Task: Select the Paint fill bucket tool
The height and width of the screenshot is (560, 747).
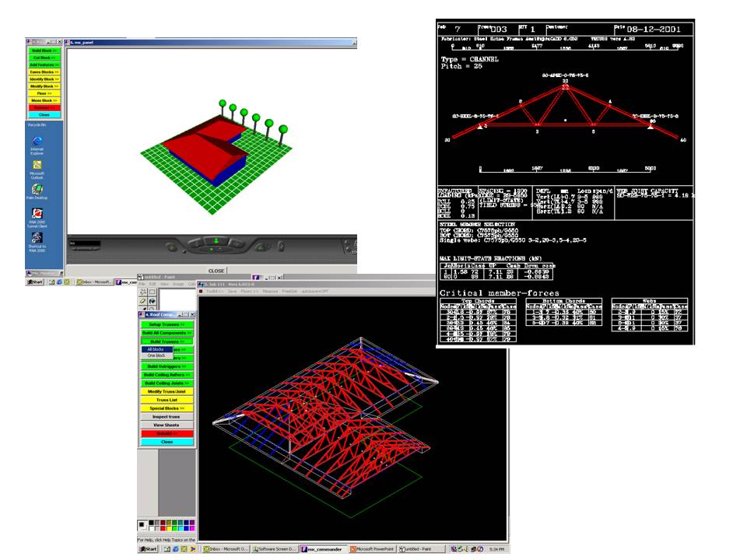Action: 152,301
